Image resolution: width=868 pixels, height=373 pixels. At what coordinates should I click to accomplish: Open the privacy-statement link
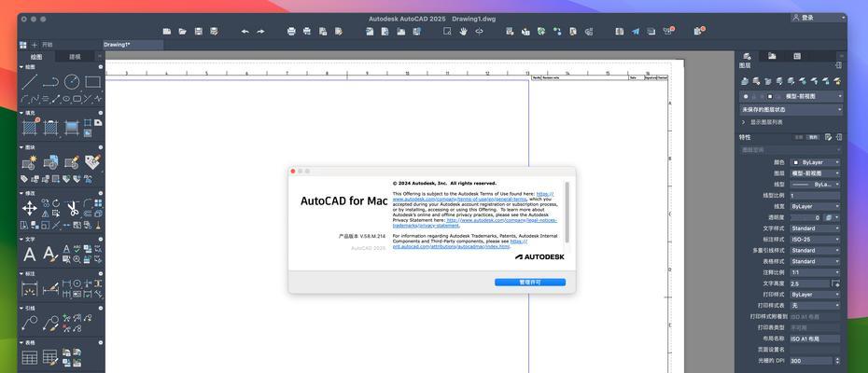(x=474, y=223)
